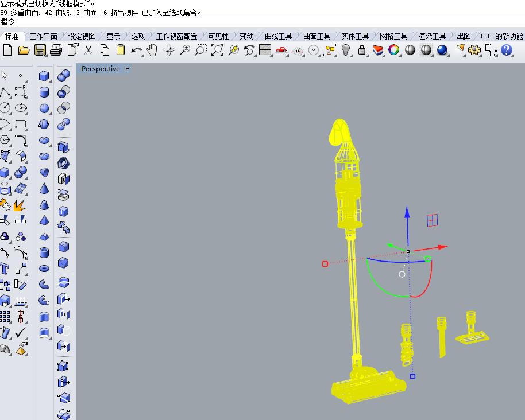Click the Zoom window icon
The width and height of the screenshot is (525, 420).
click(x=201, y=50)
